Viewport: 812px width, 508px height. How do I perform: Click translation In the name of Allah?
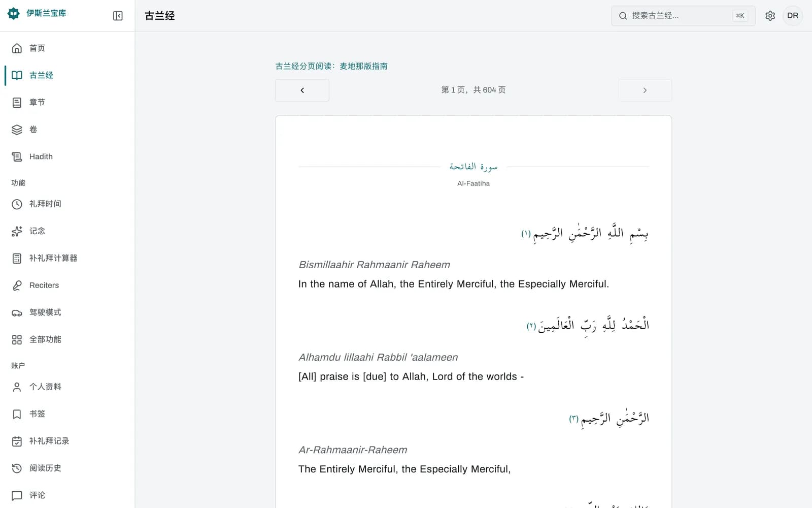[x=453, y=284]
